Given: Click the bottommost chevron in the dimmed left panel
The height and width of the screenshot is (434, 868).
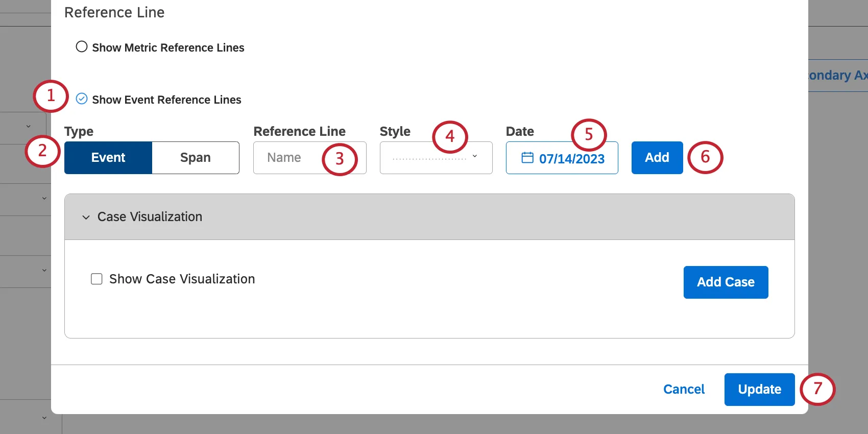Looking at the screenshot, I should click(x=44, y=418).
